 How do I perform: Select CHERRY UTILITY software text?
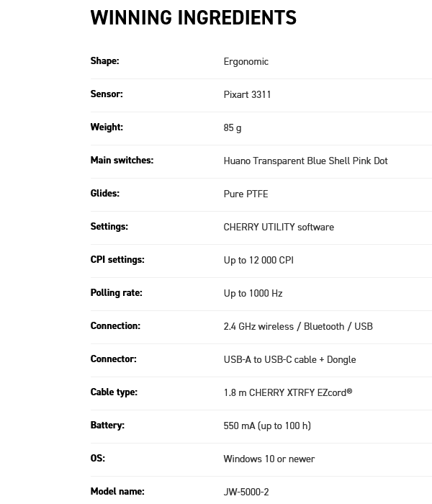(279, 227)
